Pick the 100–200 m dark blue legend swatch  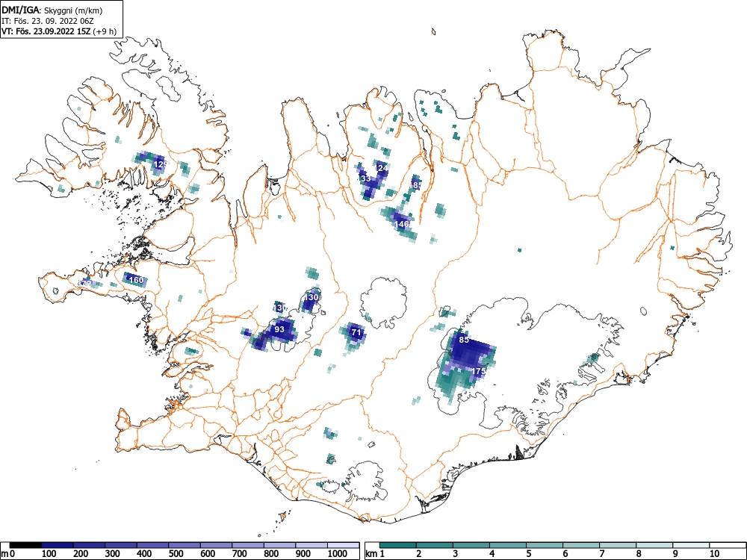coord(58,545)
